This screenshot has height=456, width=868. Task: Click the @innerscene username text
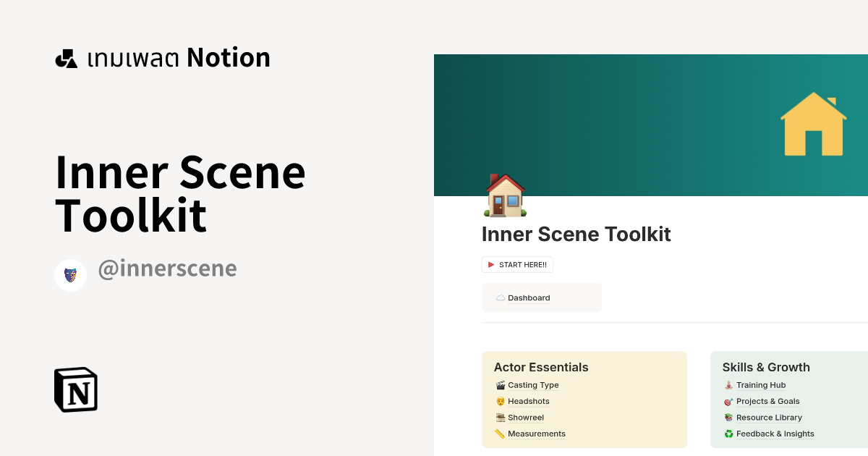pyautogui.click(x=167, y=269)
